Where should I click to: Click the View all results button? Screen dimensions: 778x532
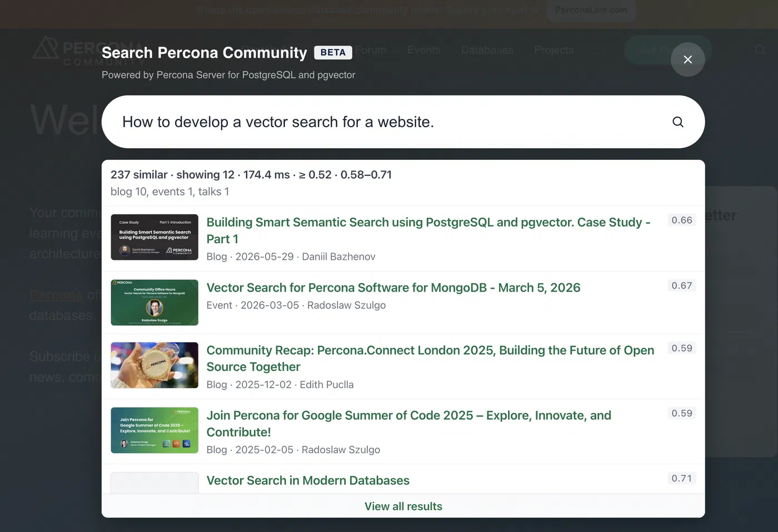pyautogui.click(x=403, y=506)
